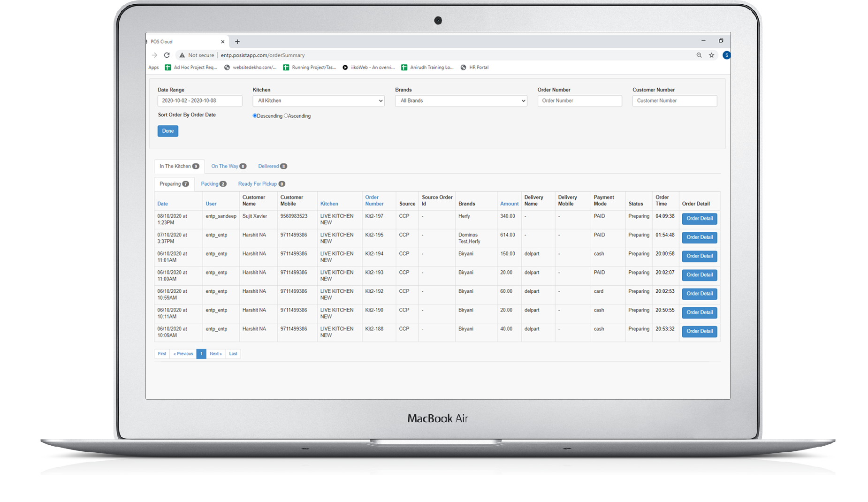Select Descending sort order radio
Viewport: 868px width, 502px height.
[x=255, y=116]
